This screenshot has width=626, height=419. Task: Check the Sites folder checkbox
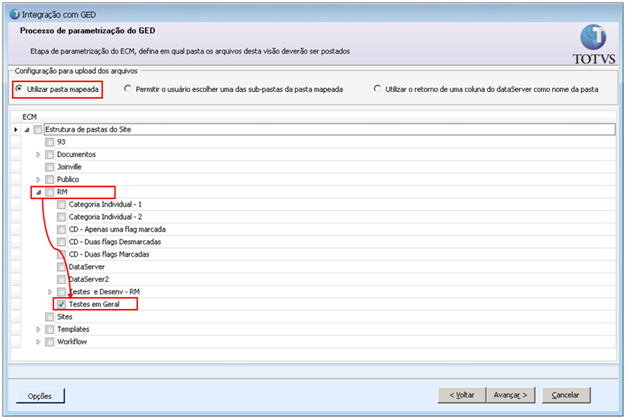(50, 317)
